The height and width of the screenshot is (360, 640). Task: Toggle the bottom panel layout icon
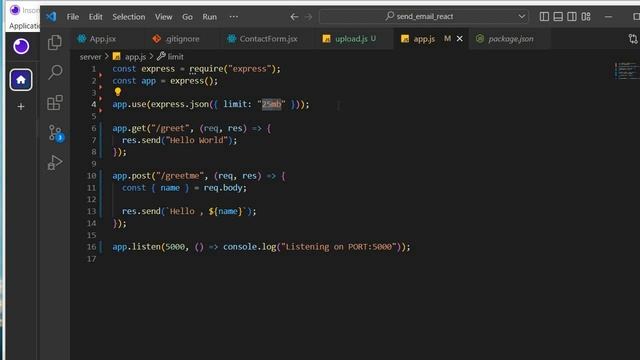(558, 16)
